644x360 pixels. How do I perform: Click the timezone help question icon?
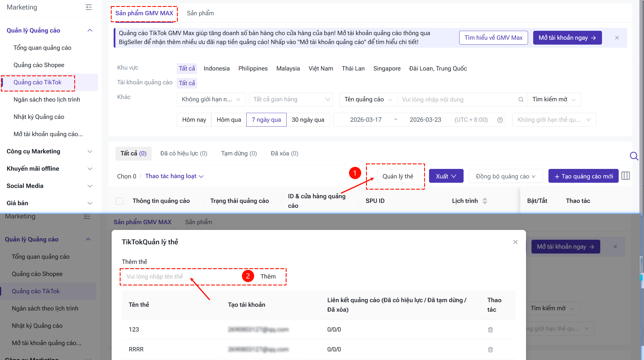[x=500, y=120]
